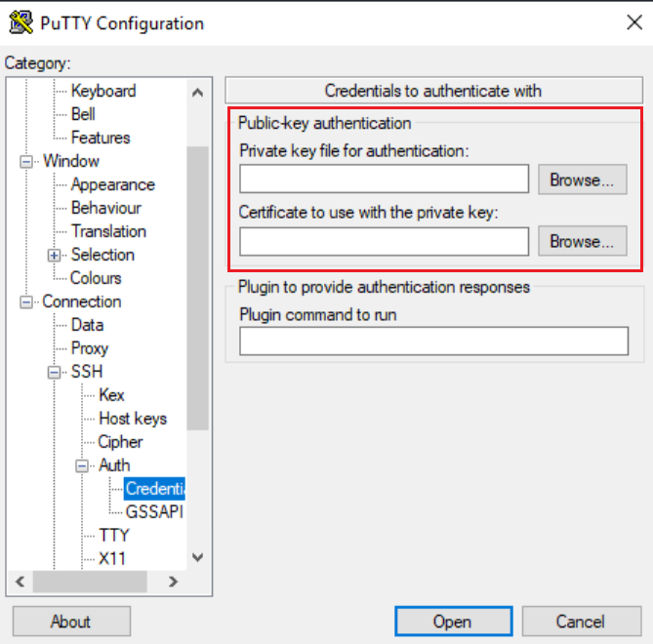Collapse the SSH tree node
The height and width of the screenshot is (644, 653).
click(54, 373)
